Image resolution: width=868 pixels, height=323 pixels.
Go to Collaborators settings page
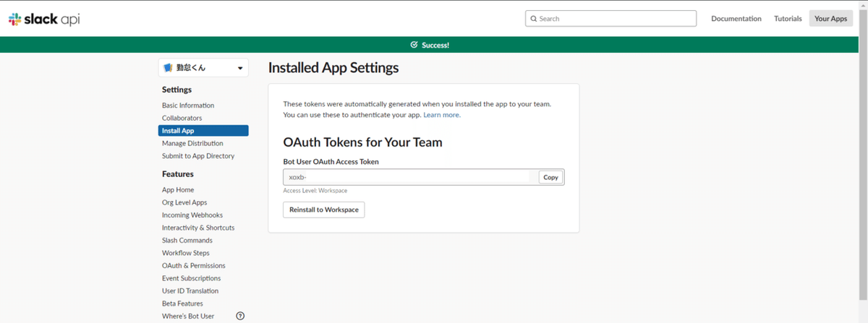tap(182, 118)
